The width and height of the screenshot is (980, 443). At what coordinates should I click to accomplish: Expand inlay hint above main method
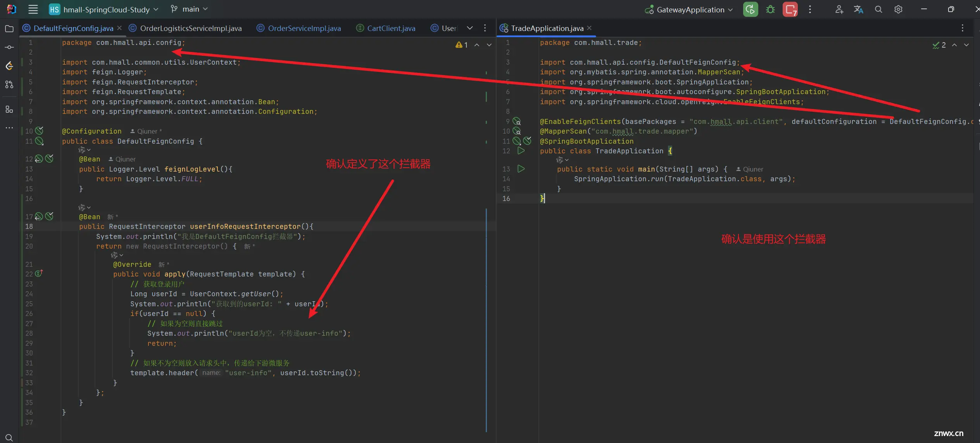point(562,160)
